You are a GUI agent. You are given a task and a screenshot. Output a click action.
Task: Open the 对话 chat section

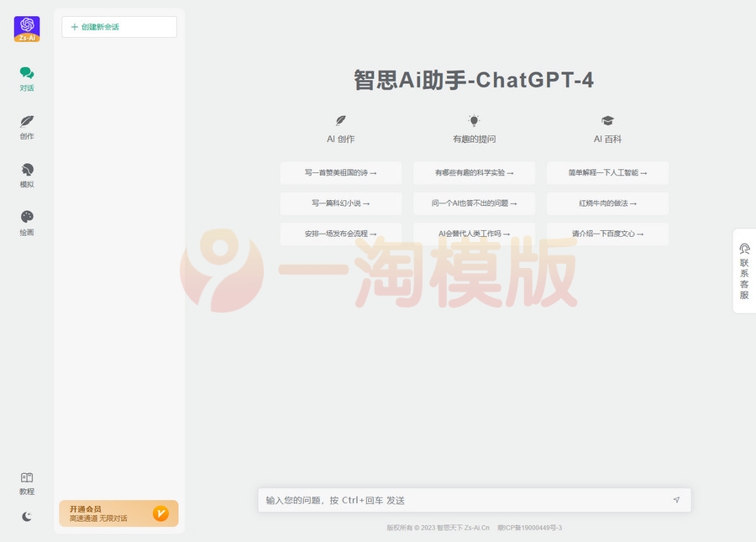coord(27,79)
